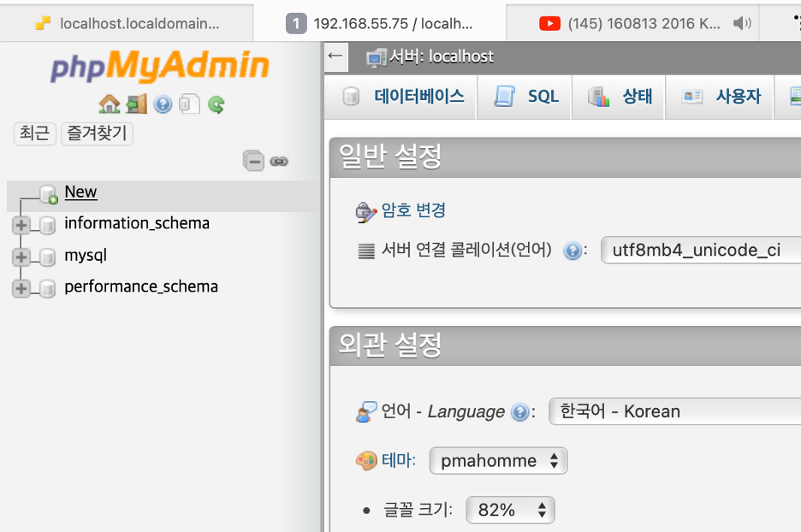The width and height of the screenshot is (801, 532).
Task: Select information_schema in the tree
Action: 137,223
